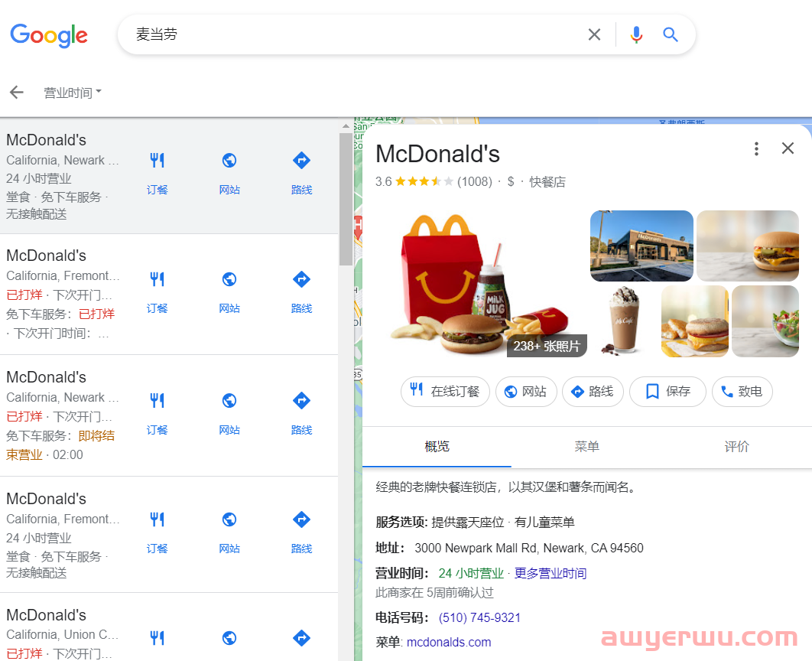Click the scrollbar up arrow
The image size is (812, 661).
click(x=346, y=126)
